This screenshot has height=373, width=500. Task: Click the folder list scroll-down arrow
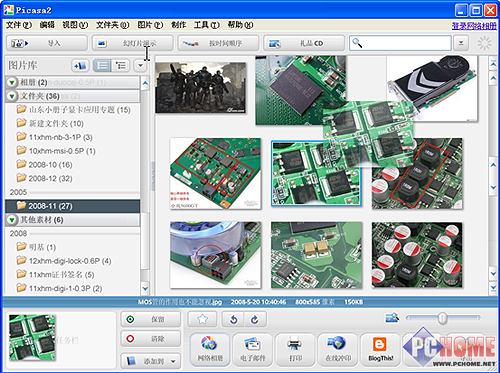coord(145,288)
